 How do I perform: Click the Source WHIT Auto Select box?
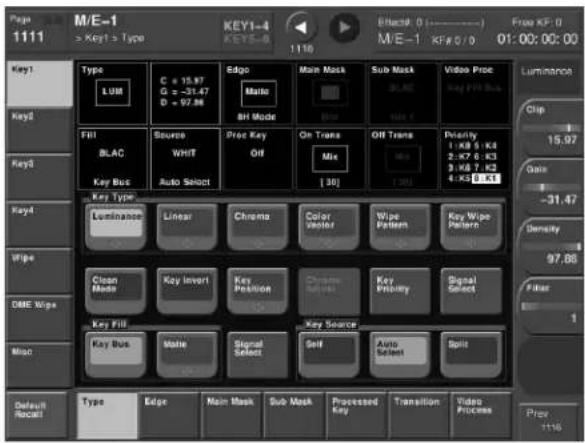185,159
